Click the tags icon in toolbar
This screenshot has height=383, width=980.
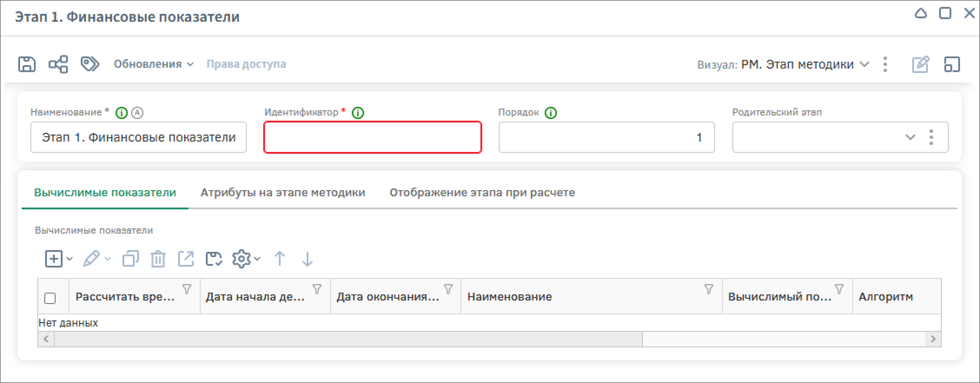(90, 64)
